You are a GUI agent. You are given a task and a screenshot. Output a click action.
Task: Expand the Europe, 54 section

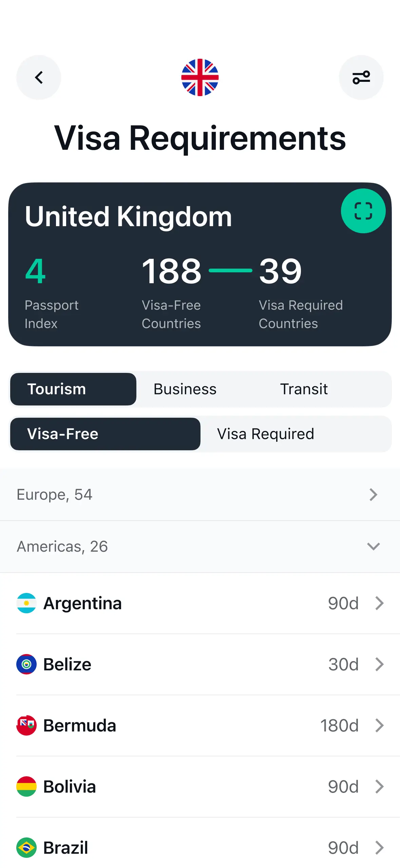200,494
